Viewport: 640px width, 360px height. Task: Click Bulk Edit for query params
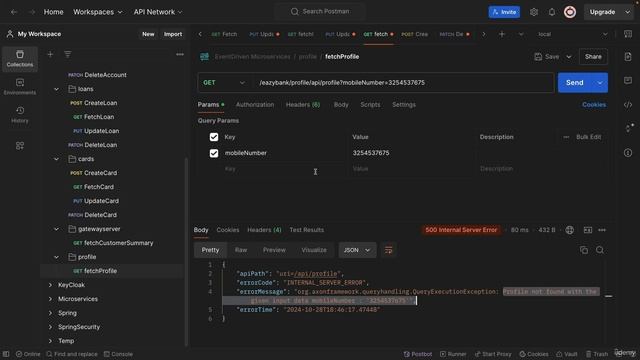click(x=588, y=137)
